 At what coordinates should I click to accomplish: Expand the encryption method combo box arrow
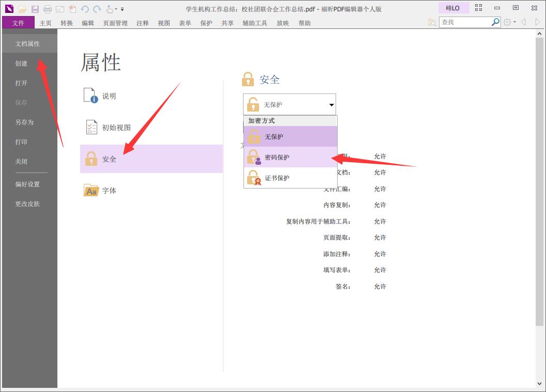click(x=330, y=104)
